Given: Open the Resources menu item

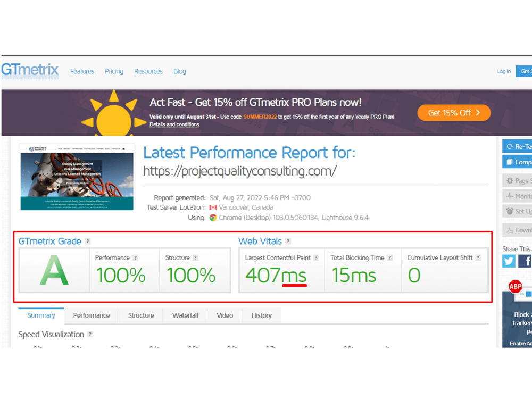Looking at the screenshot, I should tap(148, 71).
